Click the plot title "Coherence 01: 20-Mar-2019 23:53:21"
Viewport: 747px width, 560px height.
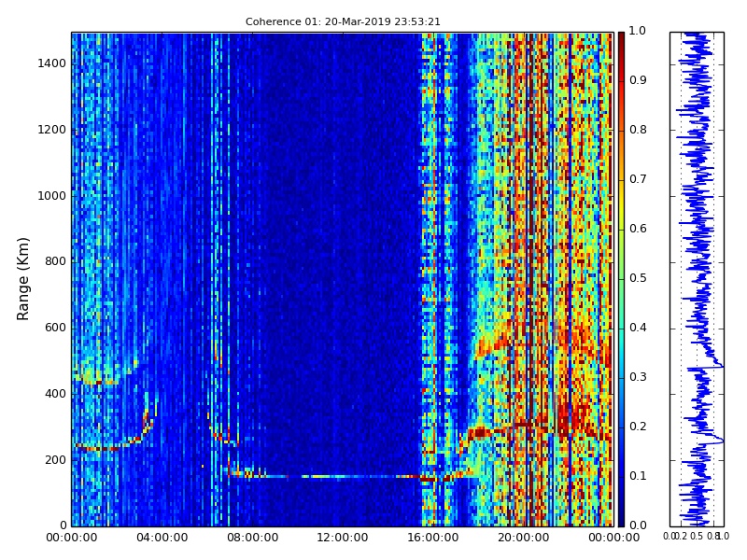[x=343, y=21]
